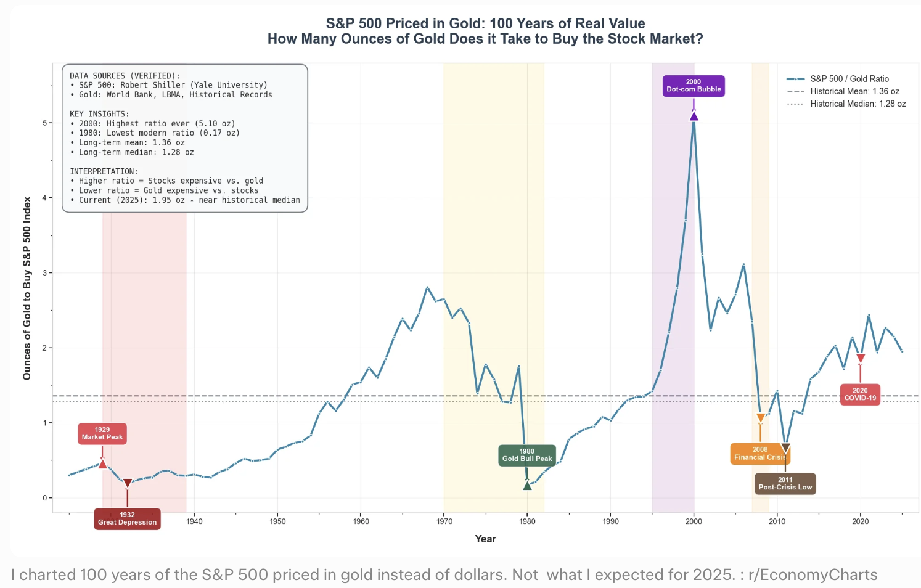This screenshot has width=921, height=588.
Task: Click the brown 2011 Post-Crisis Low label
Action: pyautogui.click(x=785, y=483)
